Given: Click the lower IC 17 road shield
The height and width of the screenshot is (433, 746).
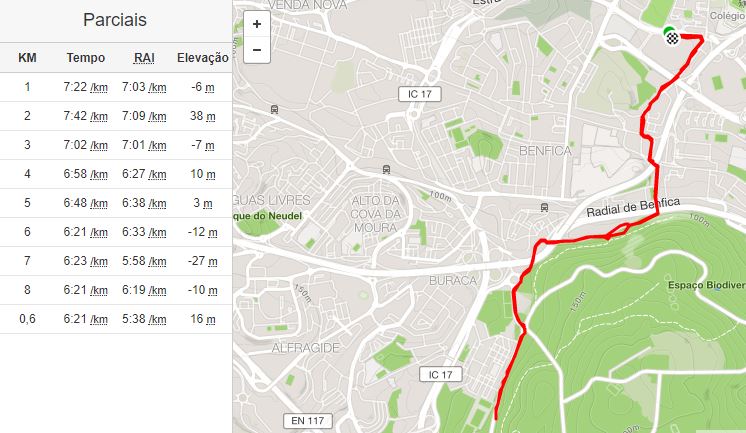Looking at the screenshot, I should [441, 374].
